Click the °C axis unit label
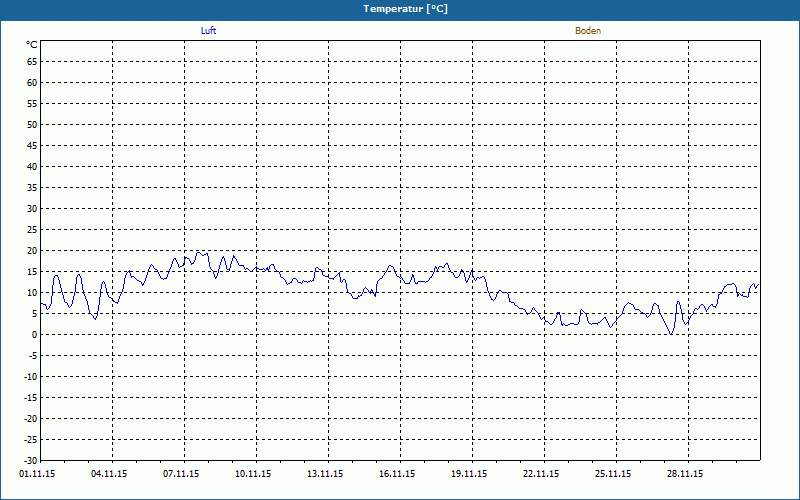The height and width of the screenshot is (500, 800). pos(32,45)
